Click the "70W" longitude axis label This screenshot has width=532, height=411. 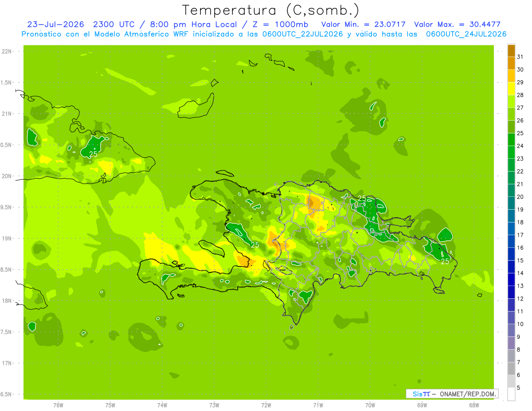click(x=370, y=405)
